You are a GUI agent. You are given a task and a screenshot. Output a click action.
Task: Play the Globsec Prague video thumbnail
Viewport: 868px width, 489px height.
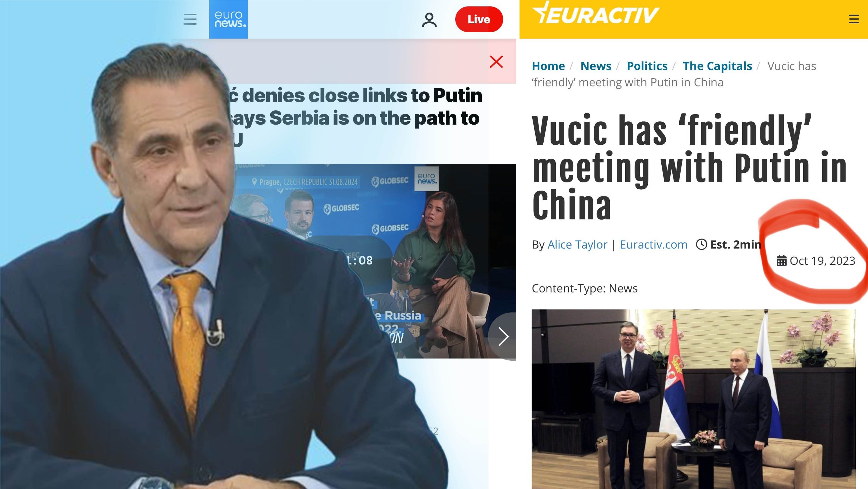tap(374, 261)
